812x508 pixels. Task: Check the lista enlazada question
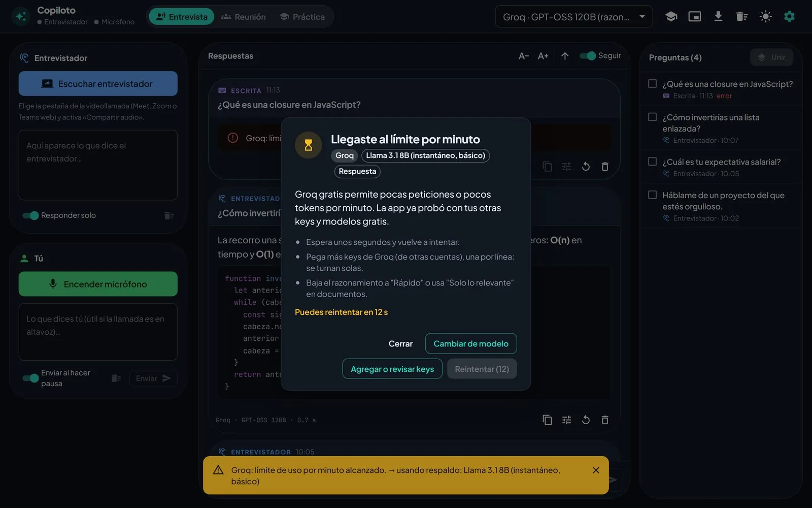pyautogui.click(x=653, y=117)
